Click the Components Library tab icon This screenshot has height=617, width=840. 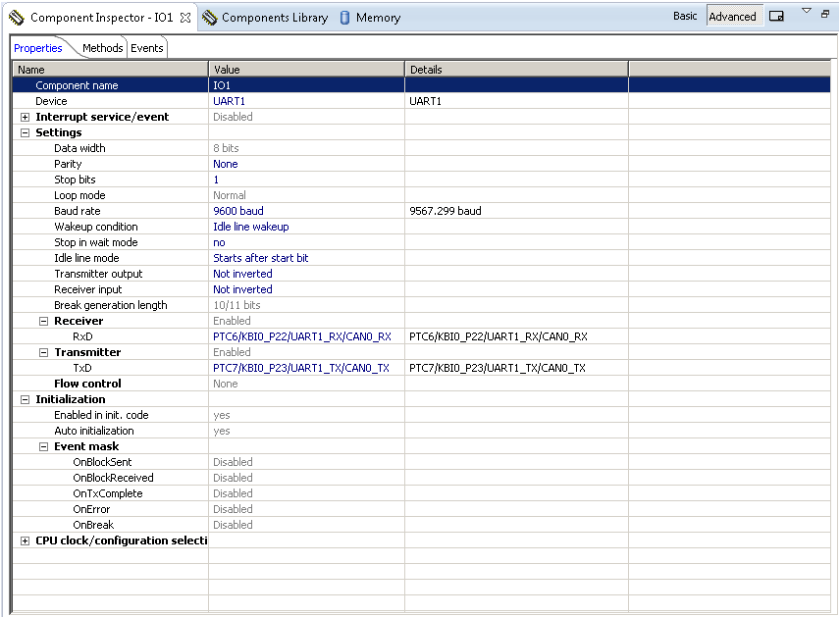pyautogui.click(x=209, y=18)
